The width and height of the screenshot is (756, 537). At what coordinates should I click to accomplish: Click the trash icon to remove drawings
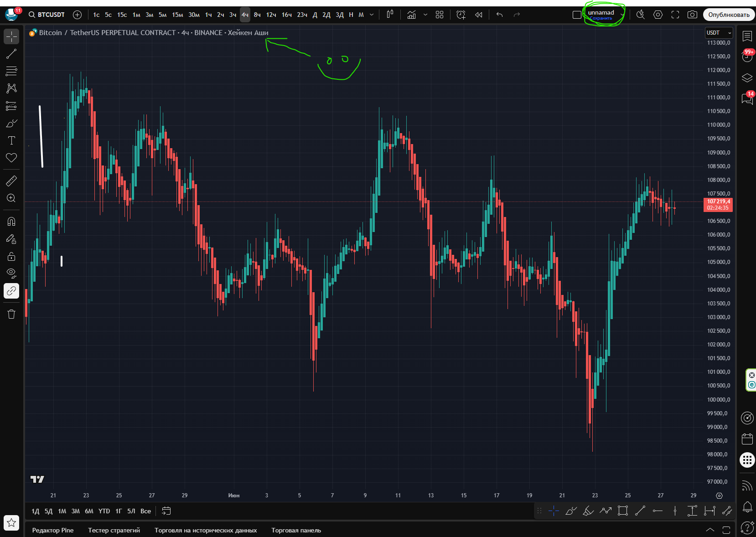pos(11,314)
